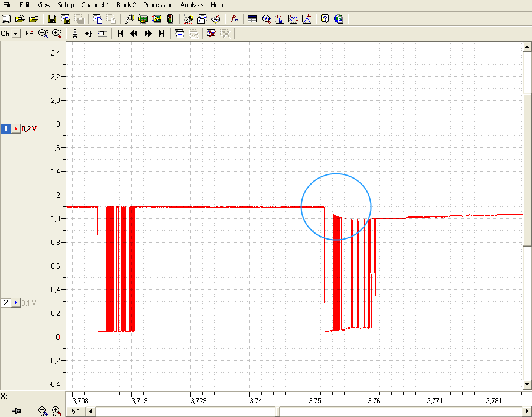
Task: Open the Block 2 menu
Action: click(126, 5)
